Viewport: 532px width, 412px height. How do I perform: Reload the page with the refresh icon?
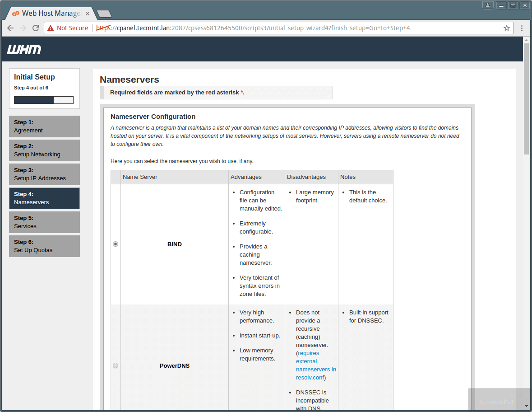[36, 28]
